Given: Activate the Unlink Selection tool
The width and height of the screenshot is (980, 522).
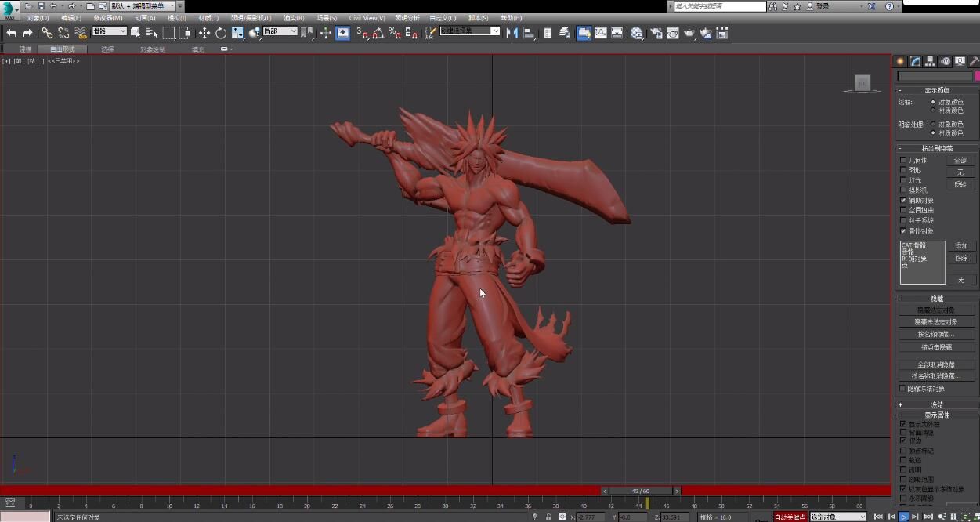Looking at the screenshot, I should (63, 33).
